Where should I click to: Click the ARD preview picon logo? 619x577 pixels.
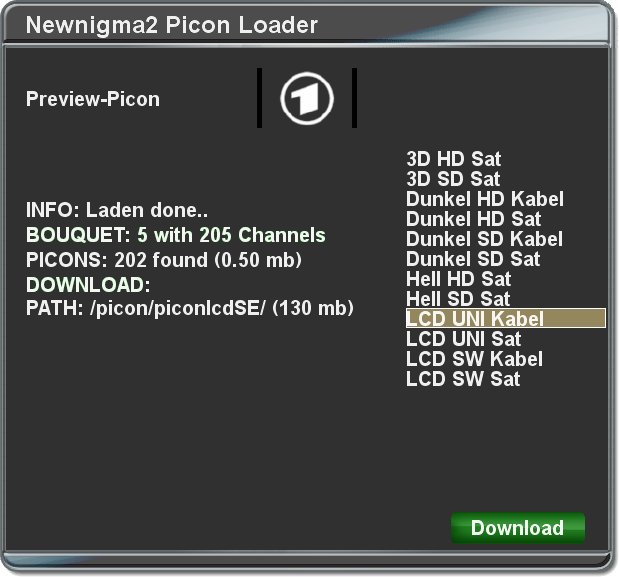(307, 98)
